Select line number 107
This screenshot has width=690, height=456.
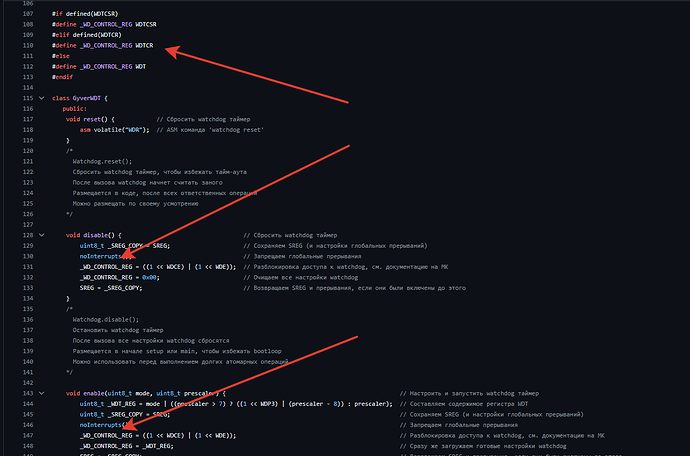[28, 14]
